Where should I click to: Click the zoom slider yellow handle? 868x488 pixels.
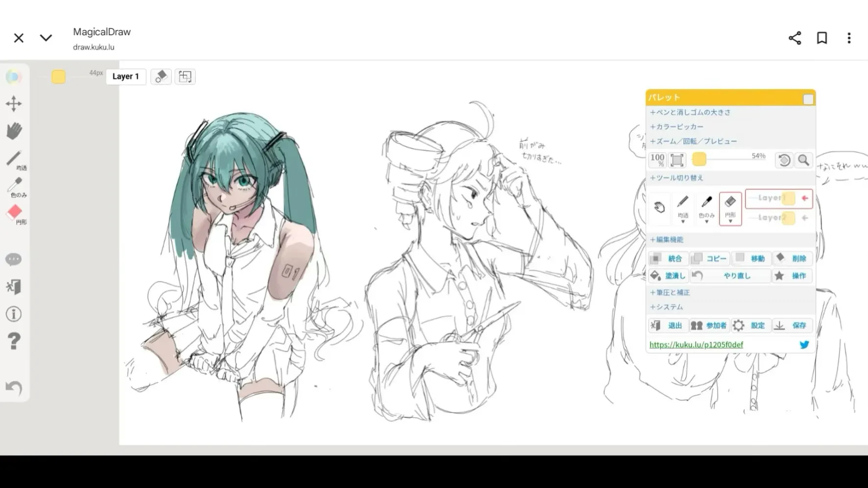699,159
